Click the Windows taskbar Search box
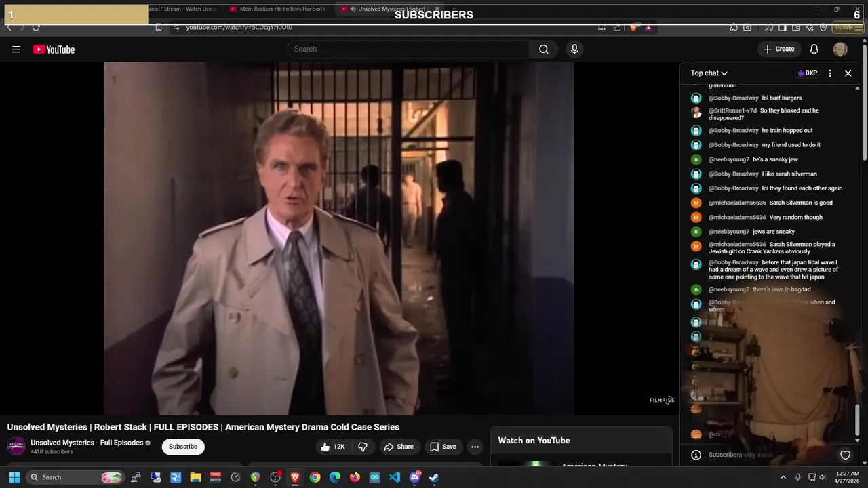Image resolution: width=868 pixels, height=488 pixels. (76, 477)
